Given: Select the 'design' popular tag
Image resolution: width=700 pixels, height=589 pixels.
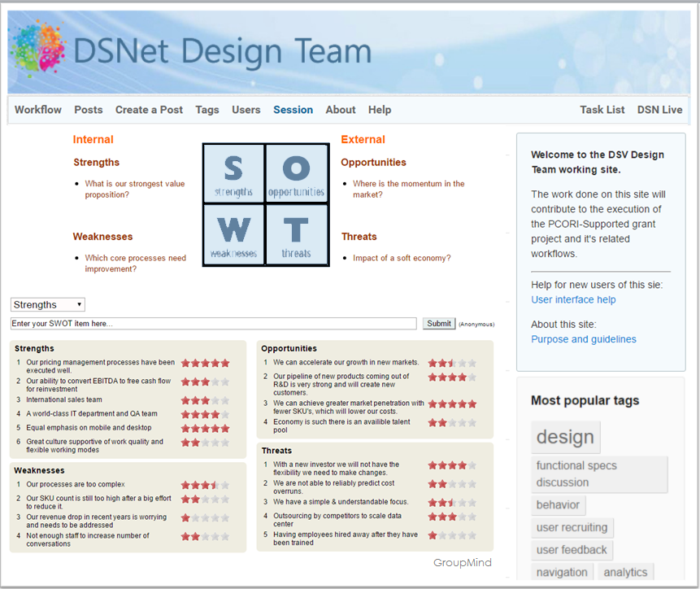Looking at the screenshot, I should (x=565, y=438).
